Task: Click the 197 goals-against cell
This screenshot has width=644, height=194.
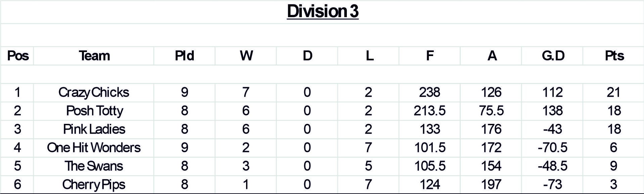Action: tap(491, 185)
